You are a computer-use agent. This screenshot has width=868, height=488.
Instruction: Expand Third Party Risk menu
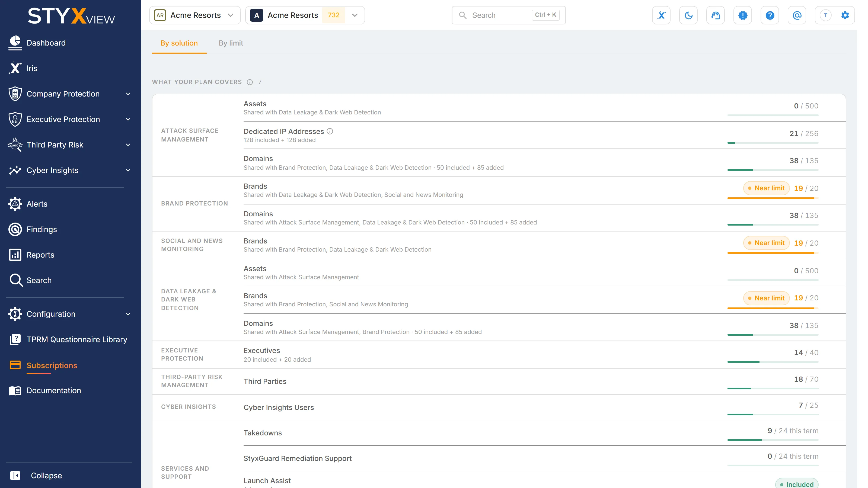(x=128, y=145)
